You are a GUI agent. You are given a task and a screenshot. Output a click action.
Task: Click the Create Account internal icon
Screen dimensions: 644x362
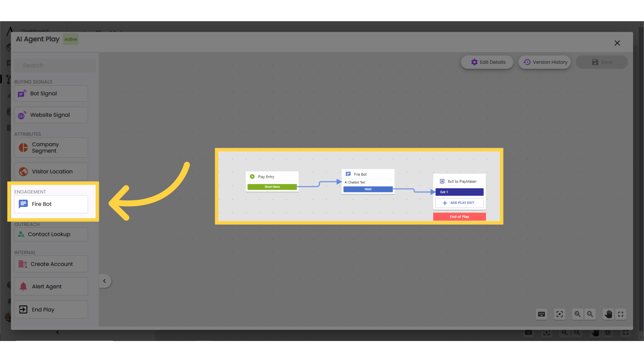coord(23,264)
